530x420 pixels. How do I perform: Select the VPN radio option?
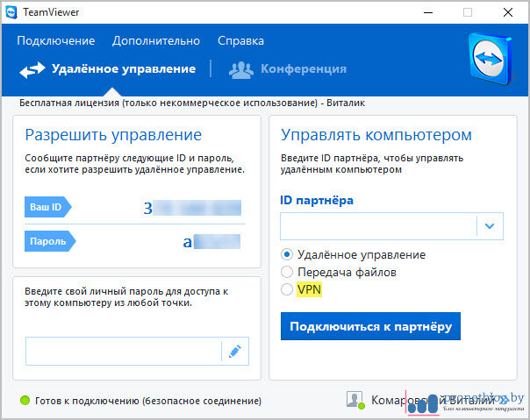point(287,289)
